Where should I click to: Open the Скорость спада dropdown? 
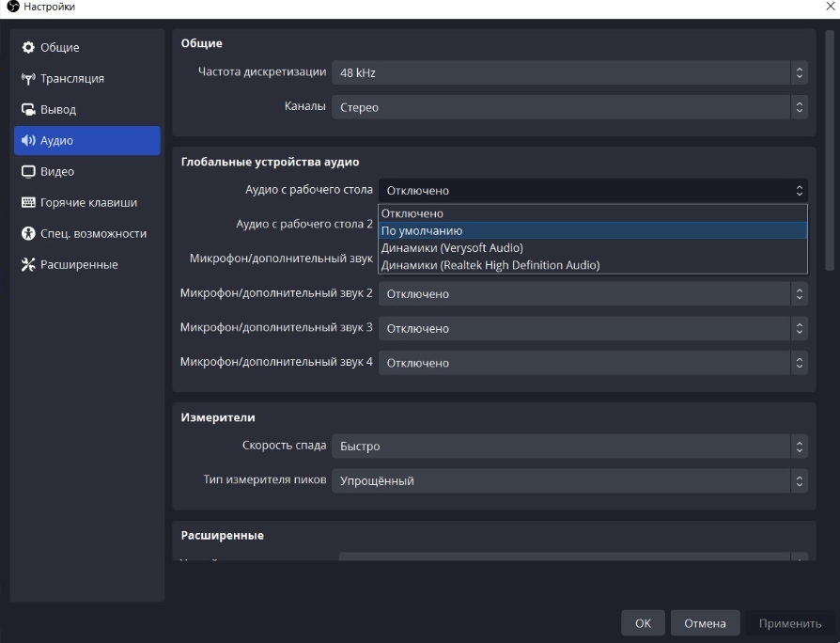[x=568, y=447]
